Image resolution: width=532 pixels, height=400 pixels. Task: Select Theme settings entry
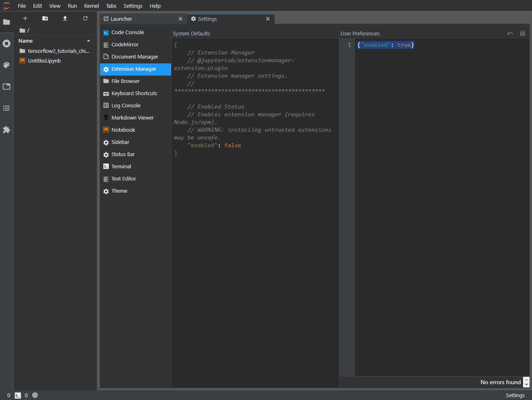pyautogui.click(x=119, y=191)
